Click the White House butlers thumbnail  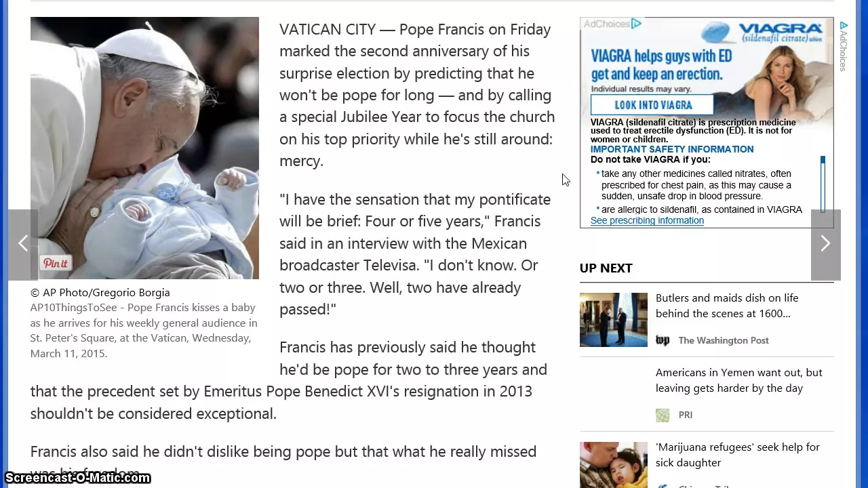614,320
